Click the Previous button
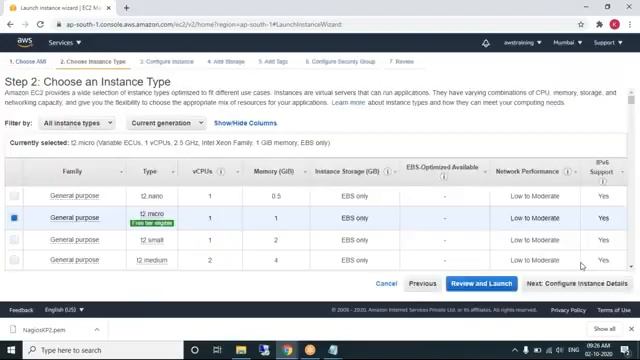This screenshot has width=640, height=360. tap(422, 284)
